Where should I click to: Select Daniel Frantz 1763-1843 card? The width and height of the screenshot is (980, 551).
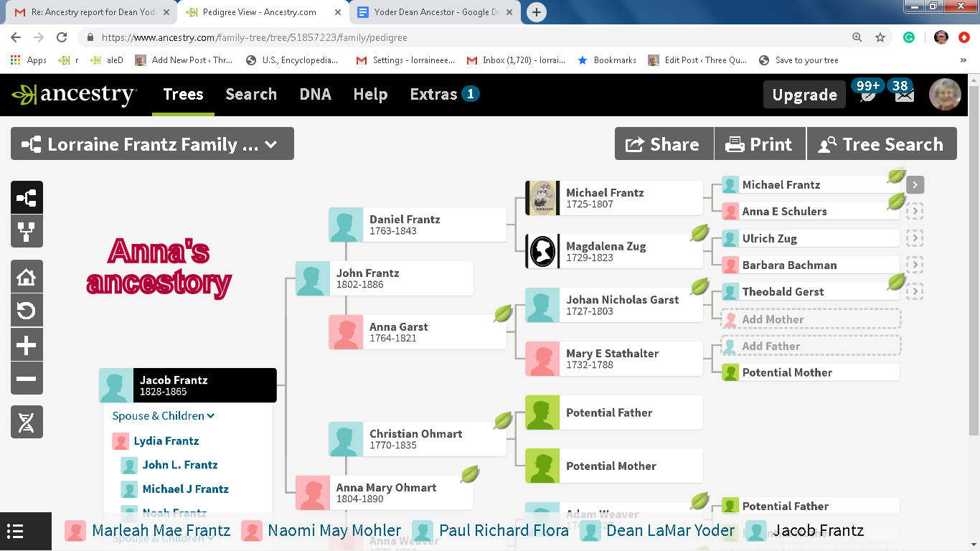418,225
